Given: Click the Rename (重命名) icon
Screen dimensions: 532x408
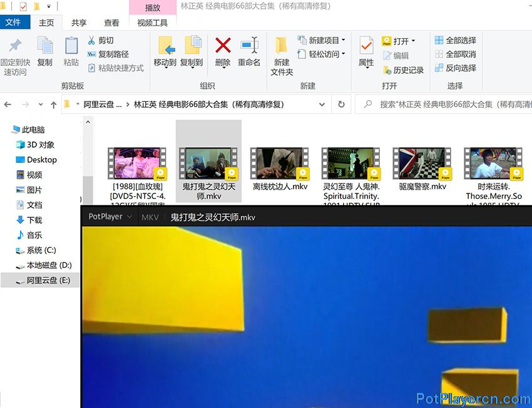Looking at the screenshot, I should pyautogui.click(x=249, y=46).
